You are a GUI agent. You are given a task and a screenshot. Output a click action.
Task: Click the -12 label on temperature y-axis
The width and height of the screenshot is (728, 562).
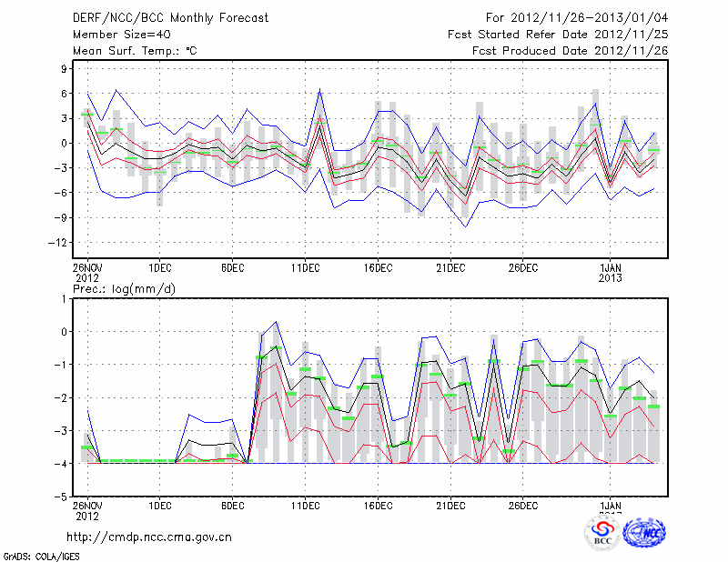pyautogui.click(x=59, y=243)
